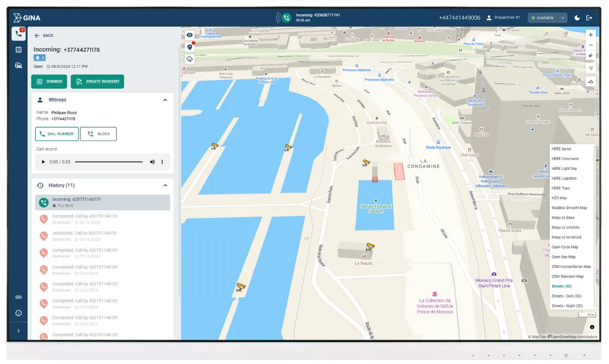This screenshot has height=364, width=609.
Task: Mute the call record audio
Action: [152, 162]
